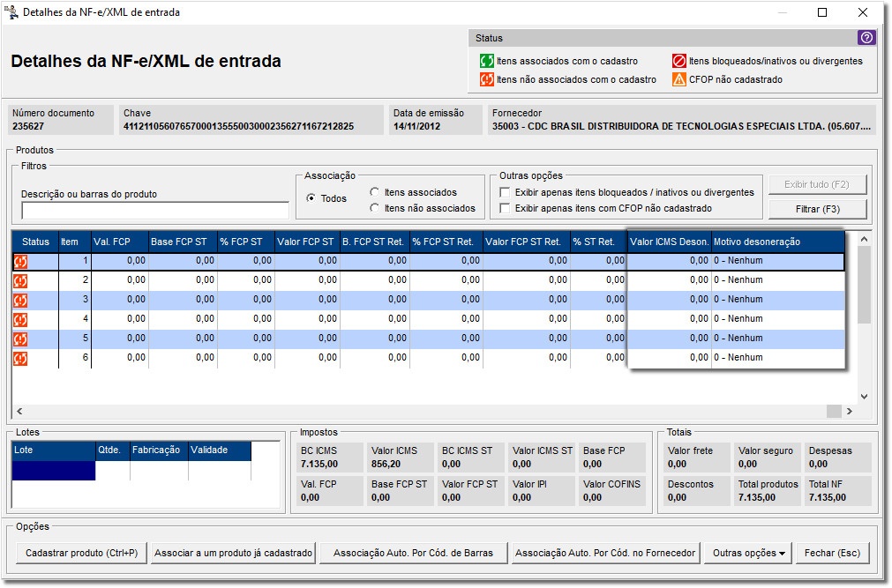
Task: Select the '0 - Nenhum' cell of item 4
Action: (x=777, y=319)
